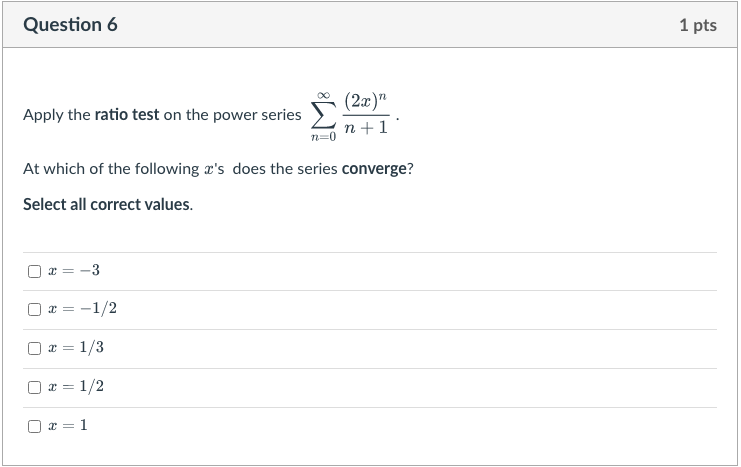Click the bold word 'converge'
741x467 pixels.
pos(374,169)
